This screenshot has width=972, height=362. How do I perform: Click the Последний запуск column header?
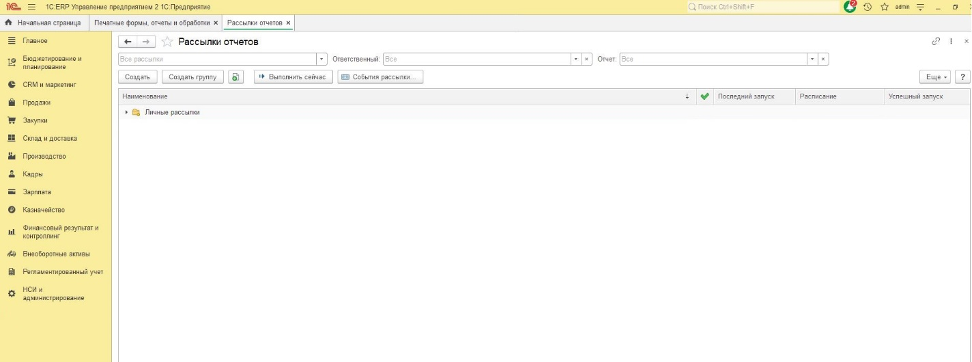(754, 97)
